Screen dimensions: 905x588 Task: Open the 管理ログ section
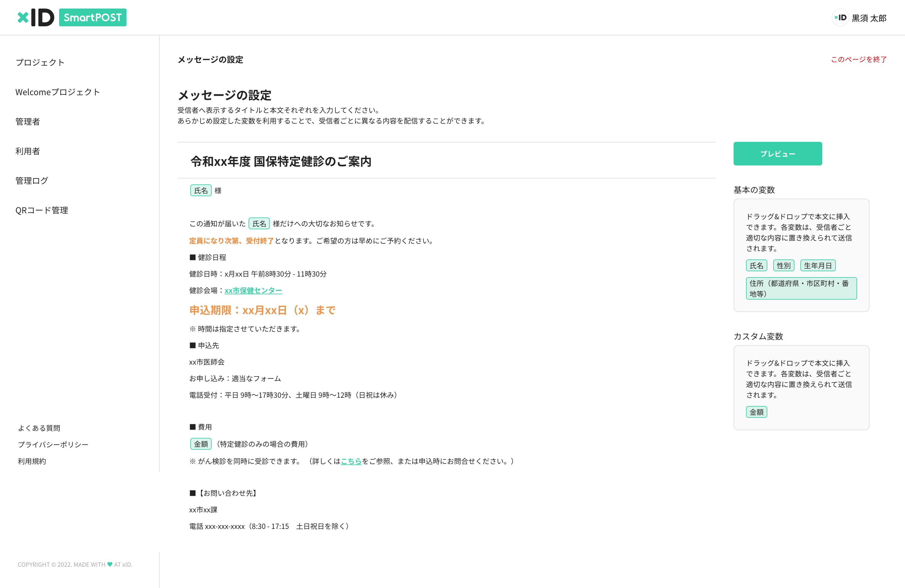pyautogui.click(x=32, y=181)
